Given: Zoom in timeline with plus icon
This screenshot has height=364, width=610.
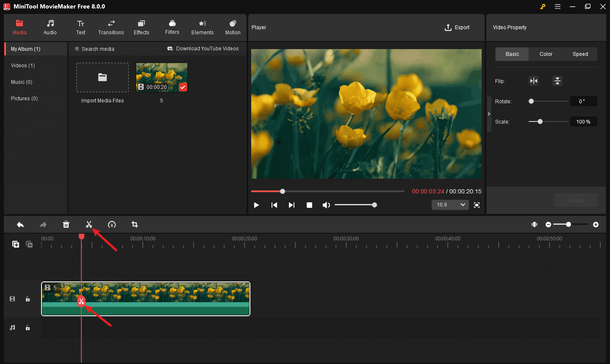Looking at the screenshot, I should pyautogui.click(x=596, y=225).
